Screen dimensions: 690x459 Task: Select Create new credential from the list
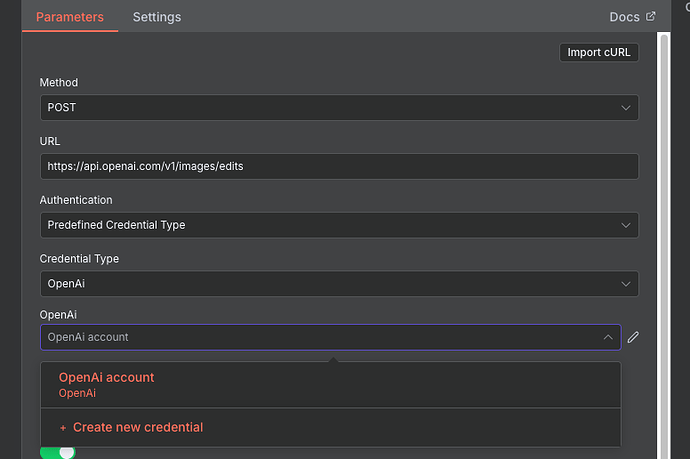pos(137,428)
